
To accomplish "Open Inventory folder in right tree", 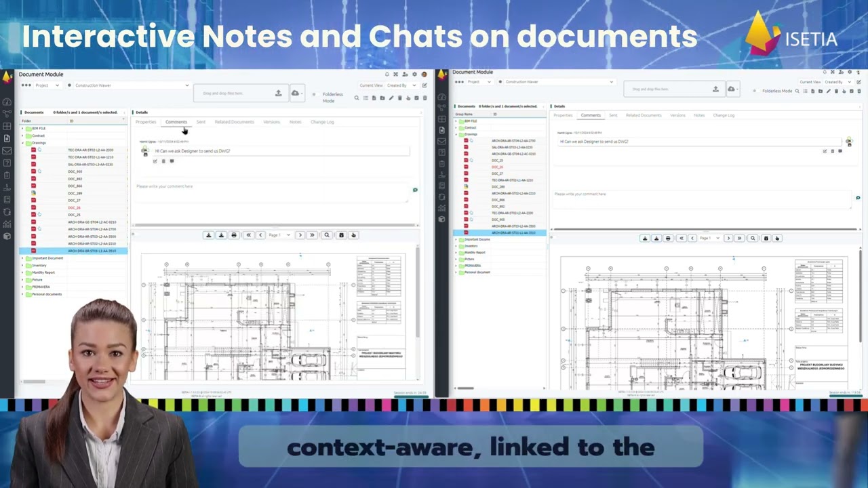I will point(471,246).
